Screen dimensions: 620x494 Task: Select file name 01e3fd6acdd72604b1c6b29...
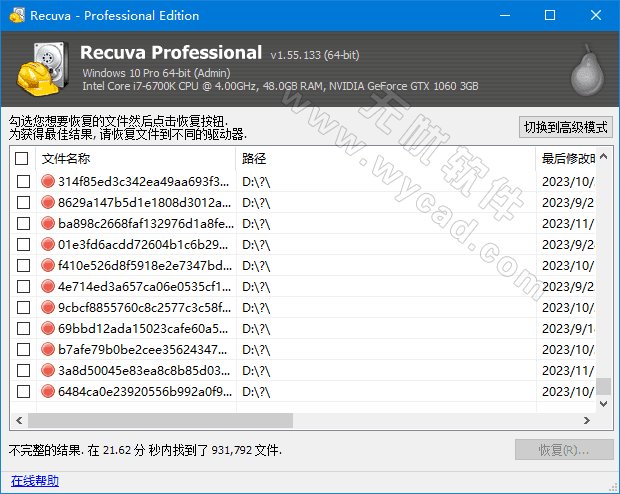(143, 244)
